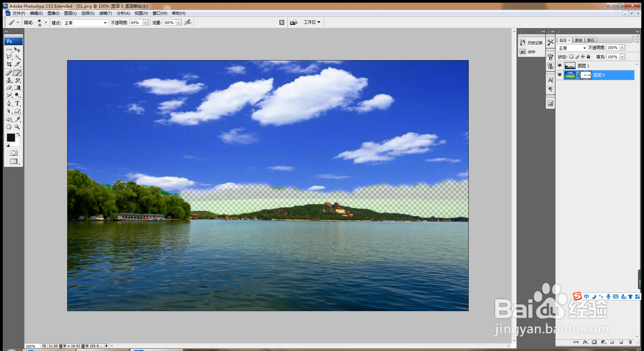Image resolution: width=644 pixels, height=351 pixels.
Task: Open the layer blend mode 正常 dropdown
Action: [x=572, y=48]
